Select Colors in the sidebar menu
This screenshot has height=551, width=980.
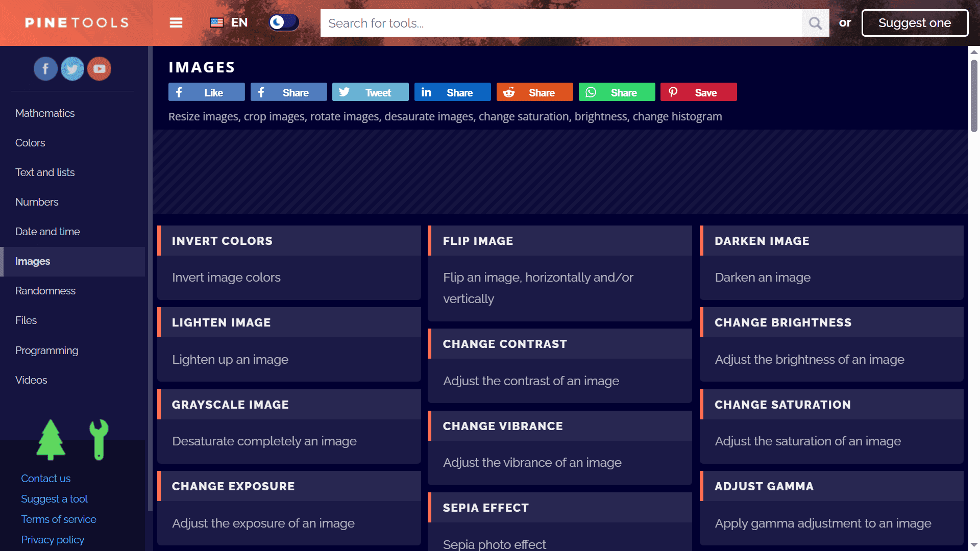[30, 143]
